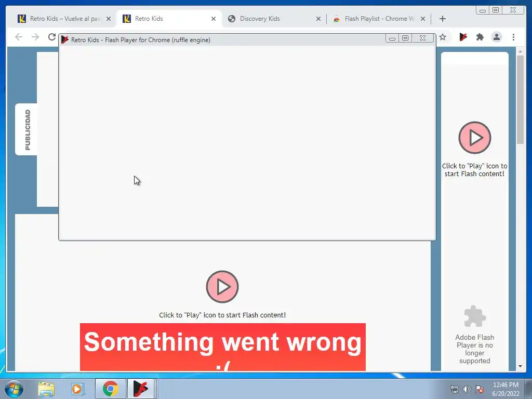This screenshot has height=399, width=532.
Task: Click the PUBLICIDAD side label
Action: (27, 129)
